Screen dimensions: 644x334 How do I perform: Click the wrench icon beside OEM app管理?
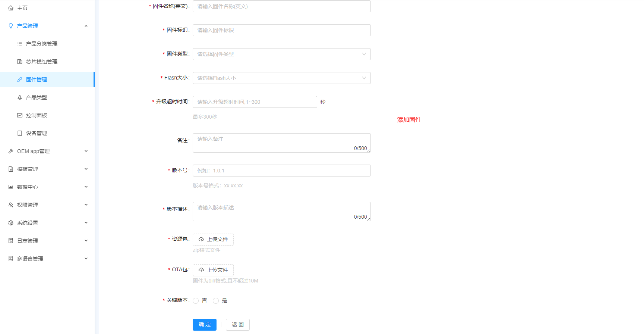(11, 151)
